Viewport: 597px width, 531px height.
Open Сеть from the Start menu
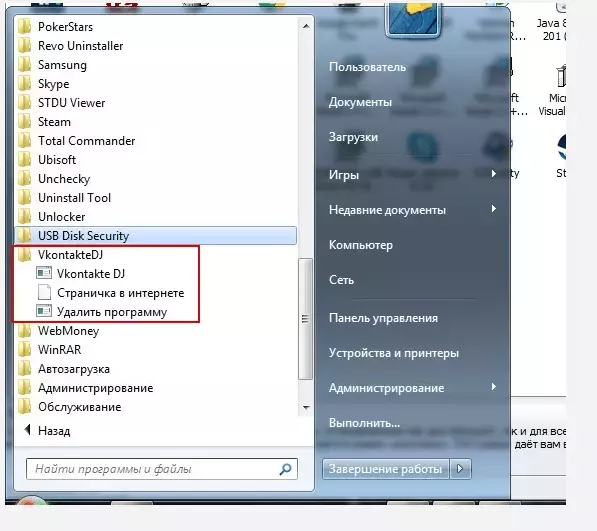click(341, 280)
